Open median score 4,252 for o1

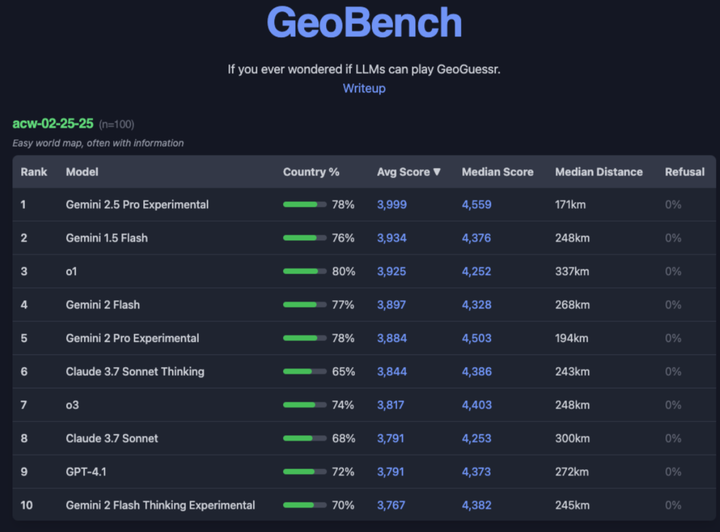point(476,271)
